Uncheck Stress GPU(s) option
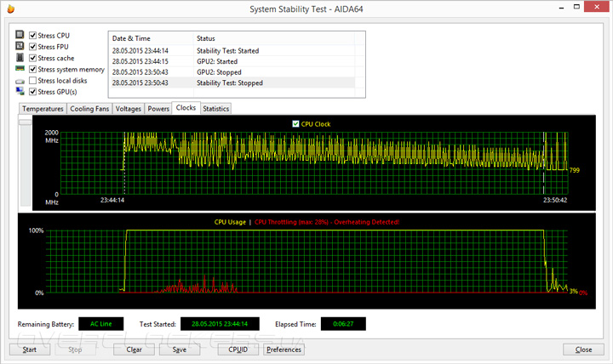The image size is (613, 364). [x=33, y=92]
